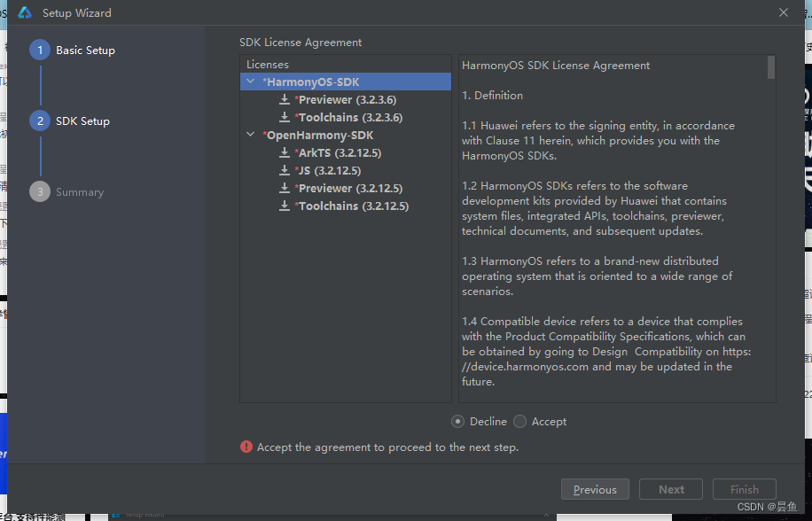812x521 pixels.
Task: Click the Finish button
Action: [744, 489]
